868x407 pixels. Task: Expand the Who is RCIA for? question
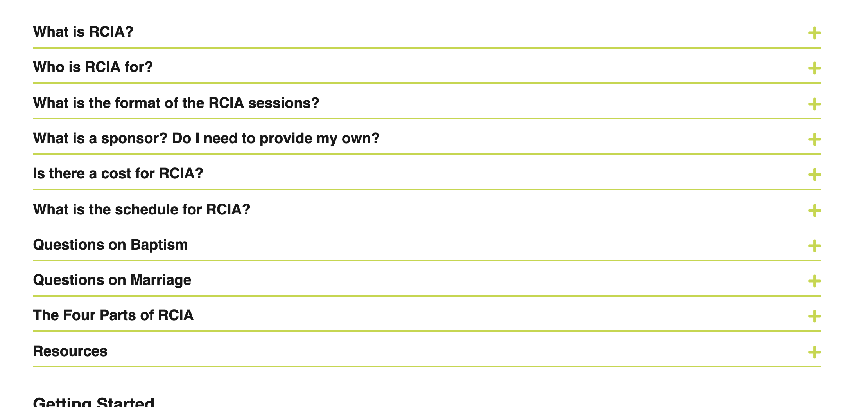(93, 67)
